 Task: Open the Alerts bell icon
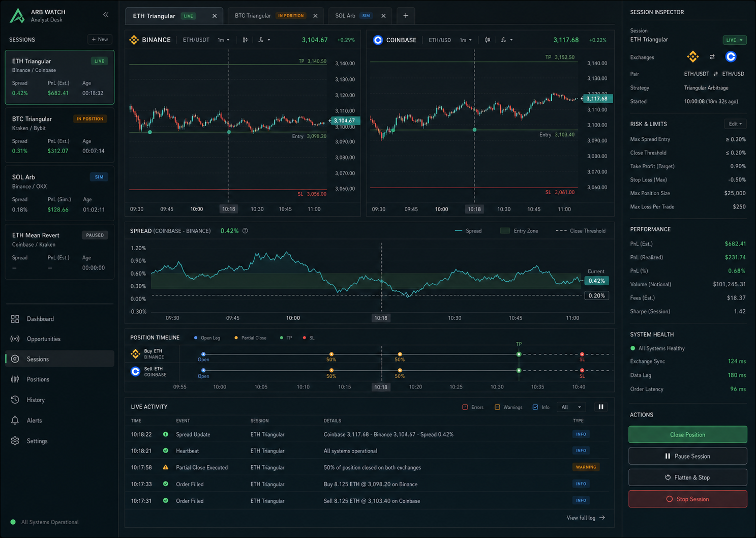(x=15, y=420)
